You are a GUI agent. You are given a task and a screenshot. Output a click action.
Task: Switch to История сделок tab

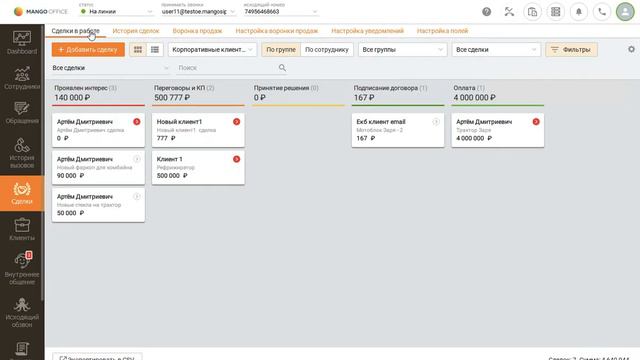pos(136,31)
